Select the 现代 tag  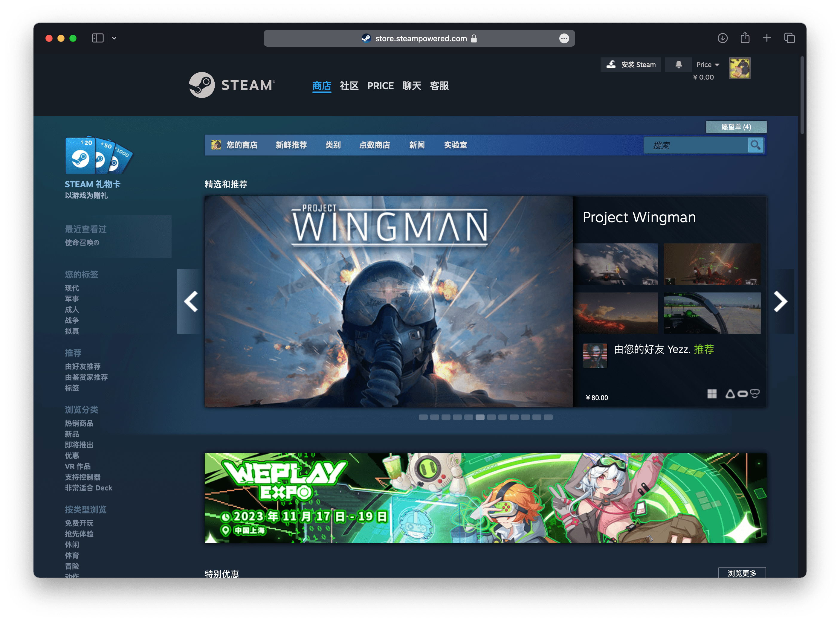click(x=71, y=288)
